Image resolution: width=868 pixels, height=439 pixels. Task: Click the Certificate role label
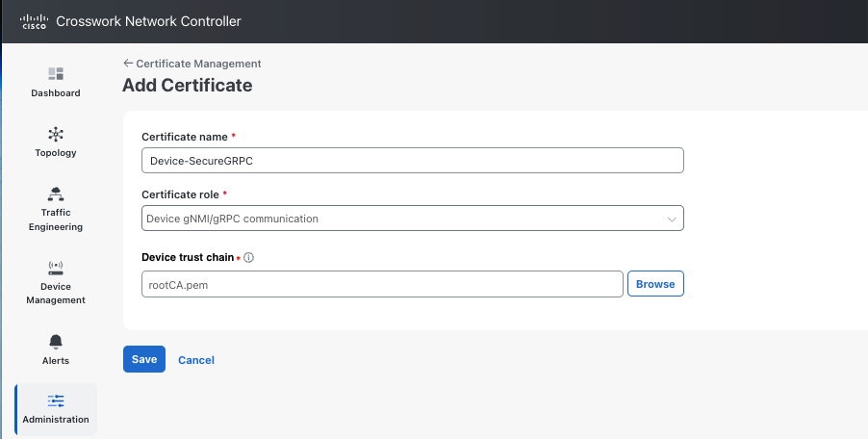tap(181, 194)
